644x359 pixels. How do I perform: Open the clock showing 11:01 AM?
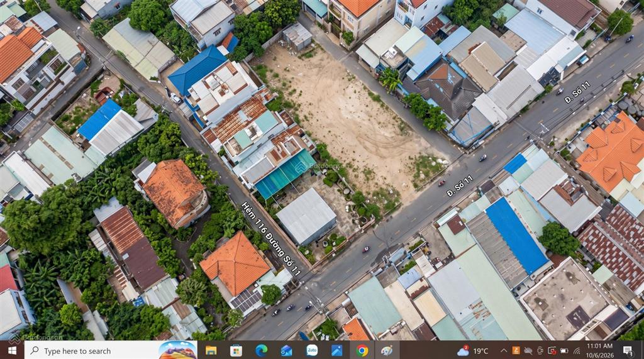(x=599, y=351)
